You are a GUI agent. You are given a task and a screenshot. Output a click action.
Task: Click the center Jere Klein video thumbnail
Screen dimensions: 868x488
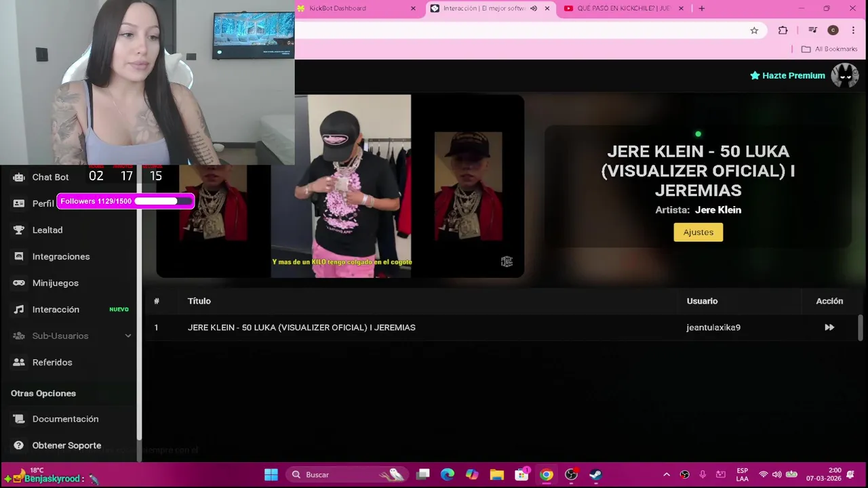pyautogui.click(x=341, y=186)
